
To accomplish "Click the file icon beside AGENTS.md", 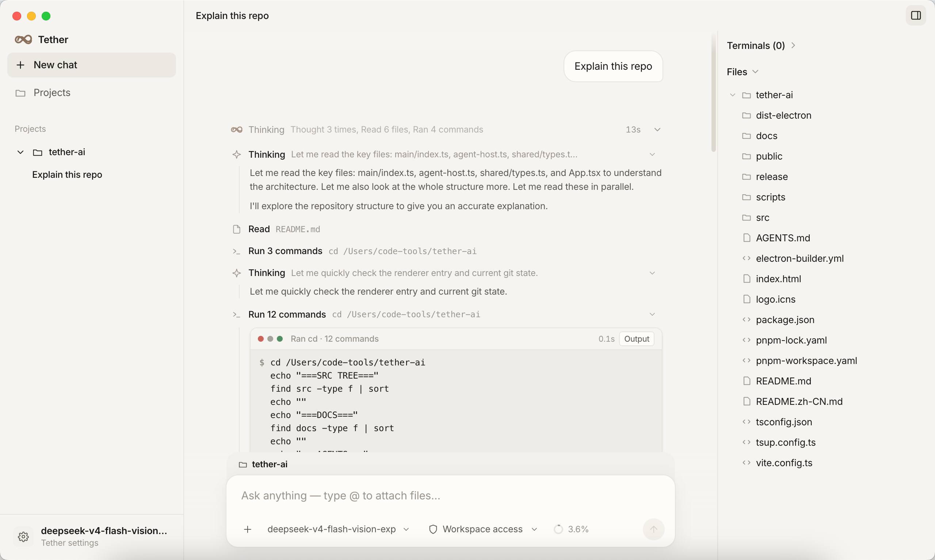I will coord(746,238).
